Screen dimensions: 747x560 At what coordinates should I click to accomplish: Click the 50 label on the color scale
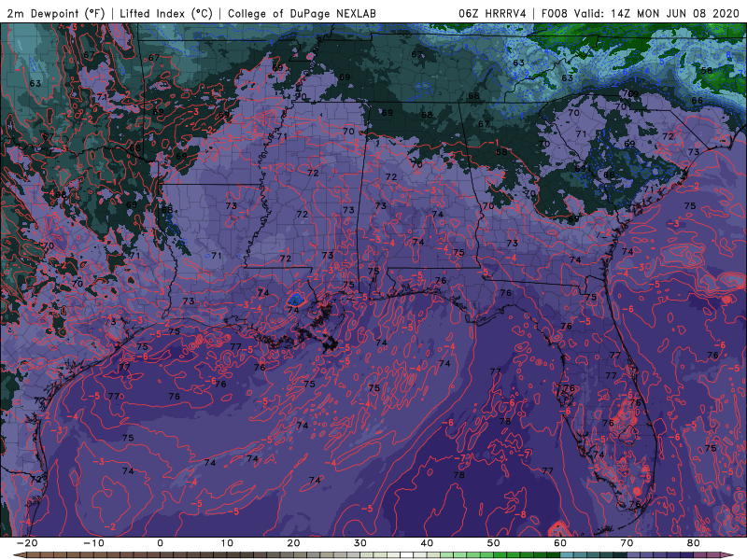tap(494, 543)
